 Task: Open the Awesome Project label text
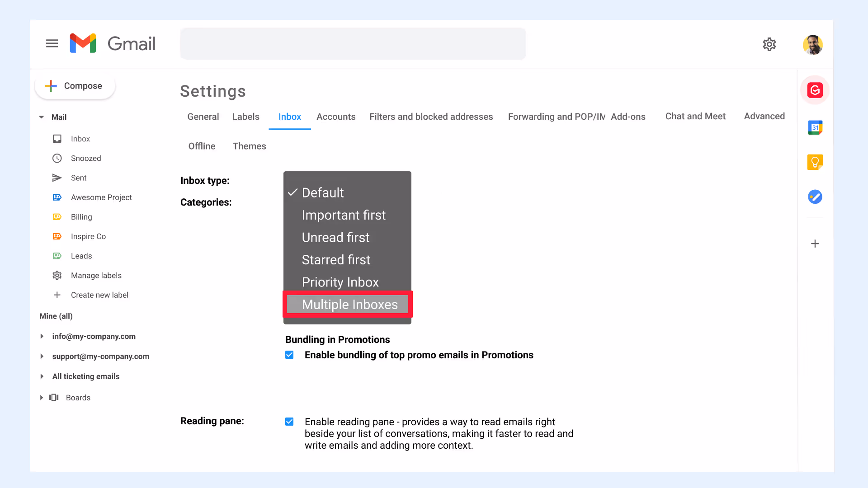[x=101, y=197]
